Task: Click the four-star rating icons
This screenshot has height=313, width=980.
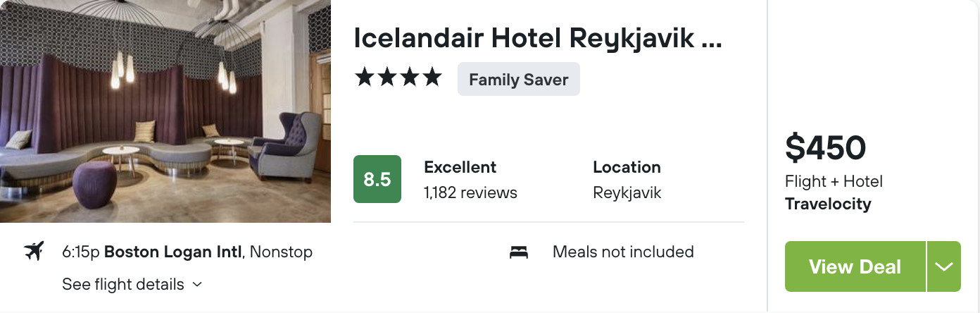Action: click(x=398, y=78)
